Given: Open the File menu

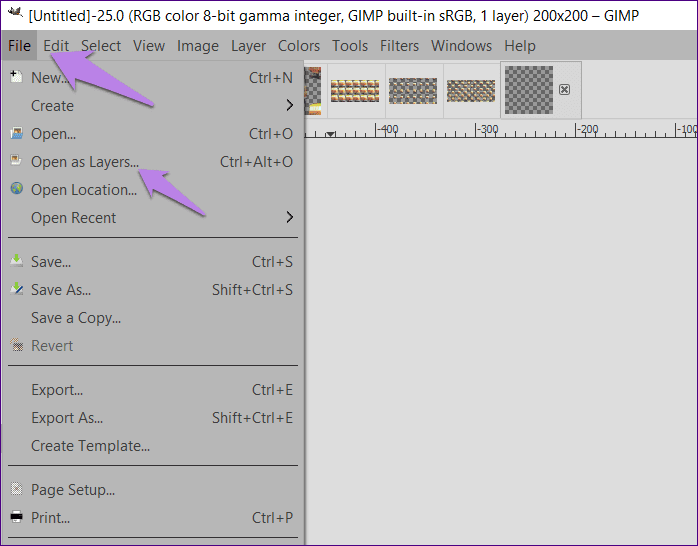Looking at the screenshot, I should tap(19, 45).
